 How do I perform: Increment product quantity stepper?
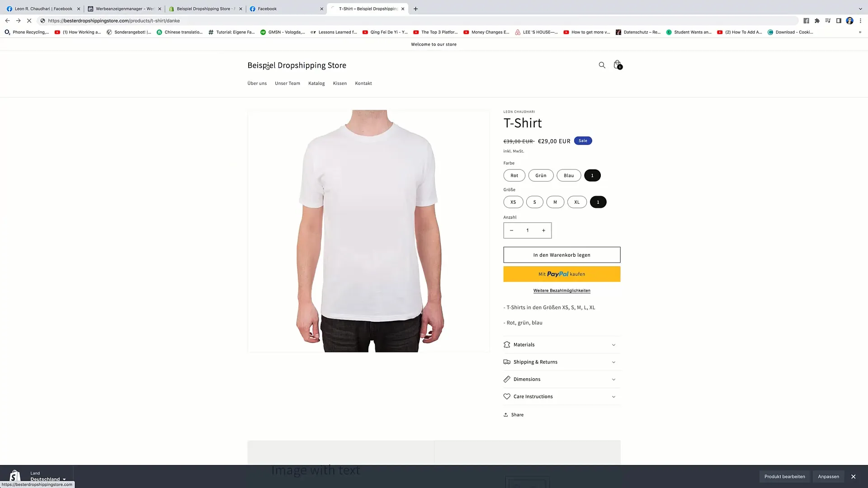click(x=543, y=230)
